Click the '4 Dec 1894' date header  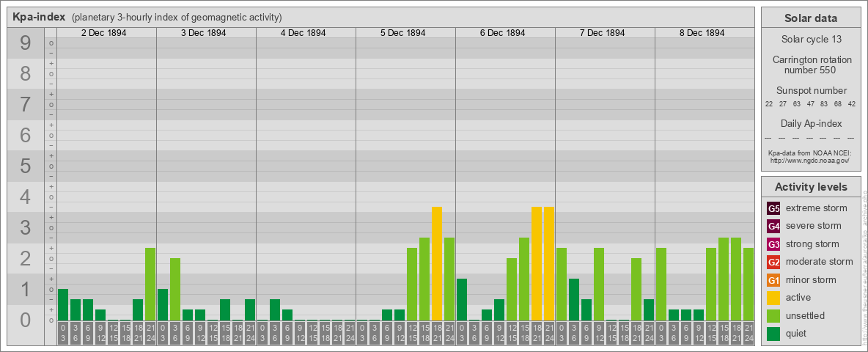coord(303,33)
